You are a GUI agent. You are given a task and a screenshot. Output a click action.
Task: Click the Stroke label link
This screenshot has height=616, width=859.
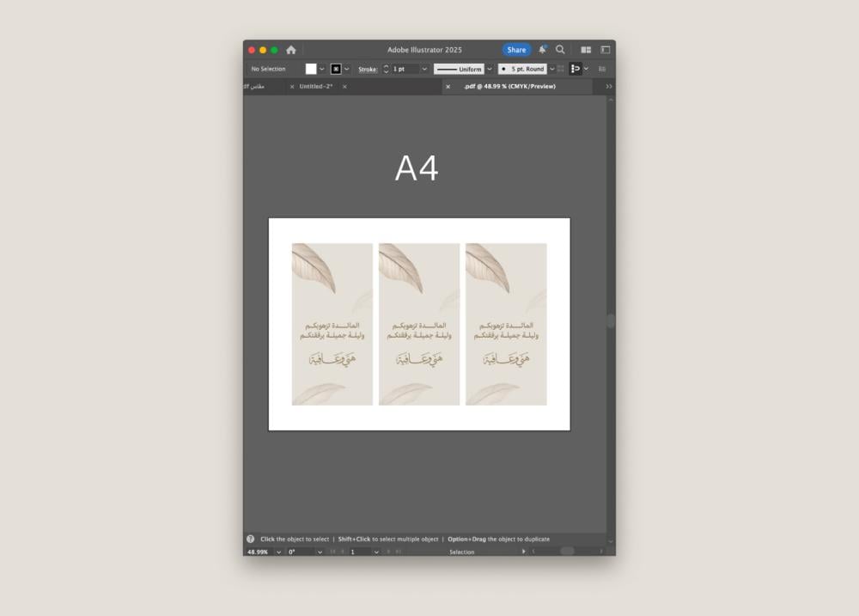368,69
